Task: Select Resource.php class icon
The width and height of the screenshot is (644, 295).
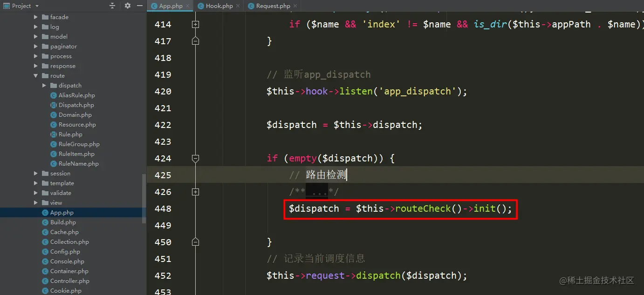Action: (54, 125)
